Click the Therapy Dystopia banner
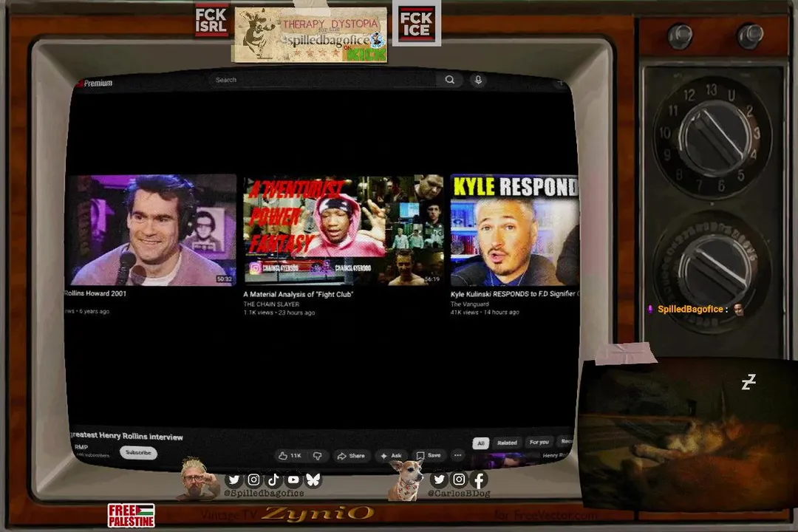798x532 pixels. coord(310,34)
